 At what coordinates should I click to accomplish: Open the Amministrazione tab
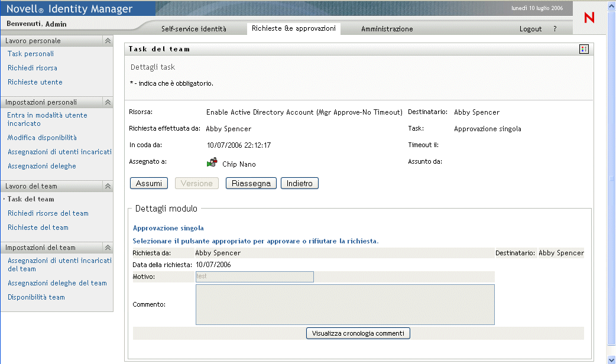point(387,29)
